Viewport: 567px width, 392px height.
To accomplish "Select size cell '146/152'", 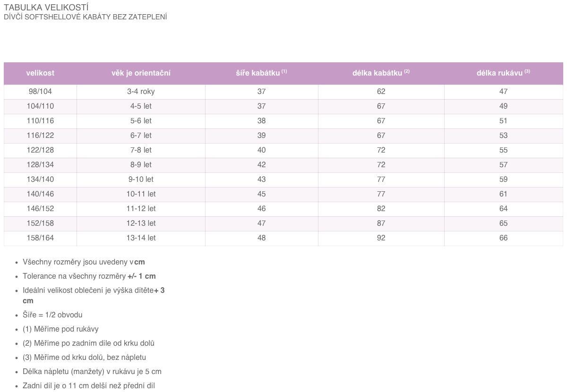I will [40, 209].
